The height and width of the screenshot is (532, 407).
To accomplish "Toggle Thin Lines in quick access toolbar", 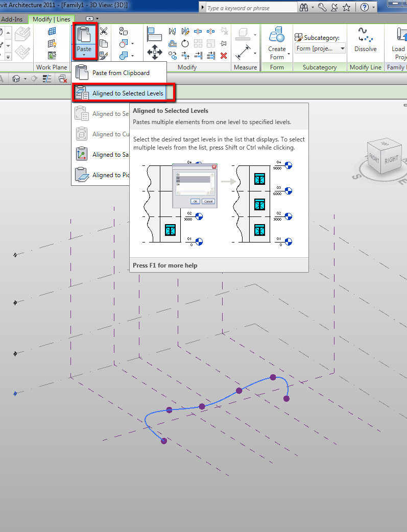I will click(x=47, y=79).
